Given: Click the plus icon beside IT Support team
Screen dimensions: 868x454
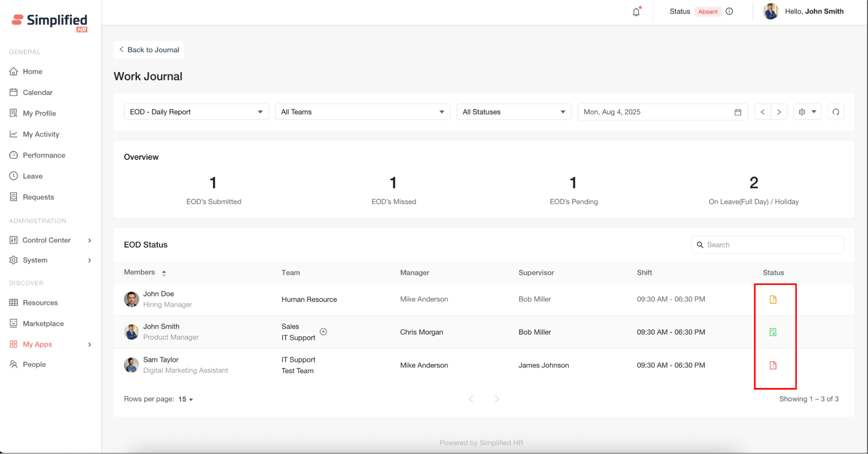Looking at the screenshot, I should click(x=323, y=332).
